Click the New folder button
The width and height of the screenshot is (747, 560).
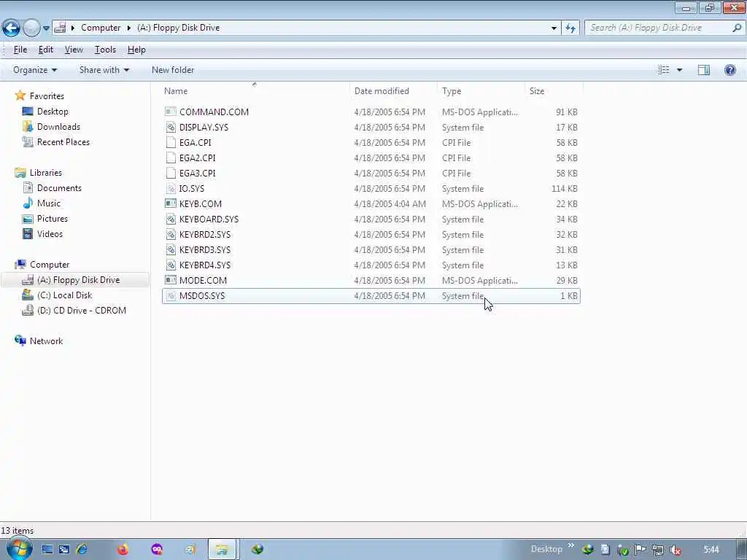point(173,70)
